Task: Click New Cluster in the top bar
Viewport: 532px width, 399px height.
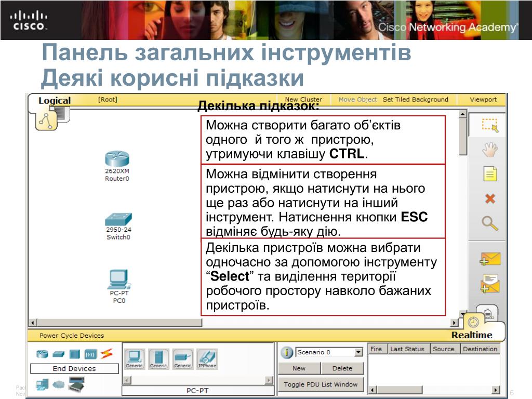Action: point(303,99)
